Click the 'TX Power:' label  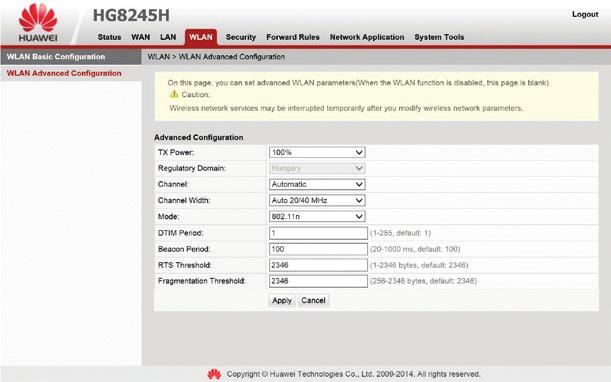176,152
